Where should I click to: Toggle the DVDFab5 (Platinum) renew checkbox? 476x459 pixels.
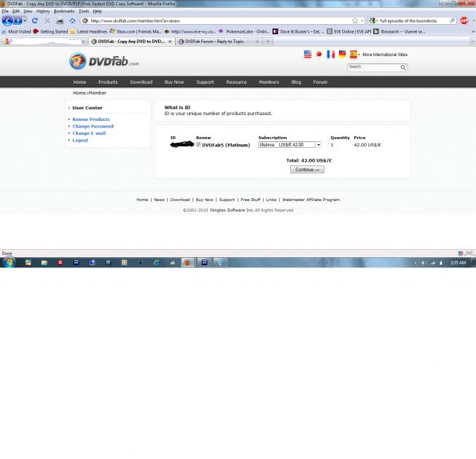click(198, 145)
